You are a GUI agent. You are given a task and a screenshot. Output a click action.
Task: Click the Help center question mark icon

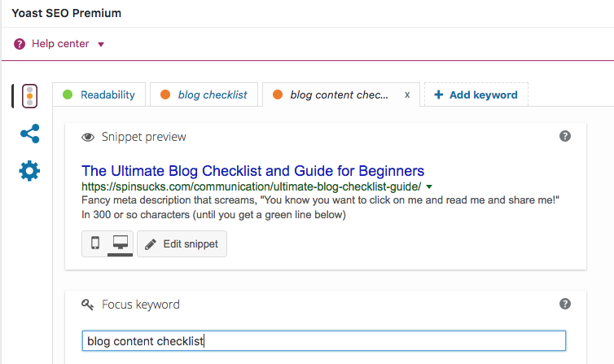tap(20, 44)
